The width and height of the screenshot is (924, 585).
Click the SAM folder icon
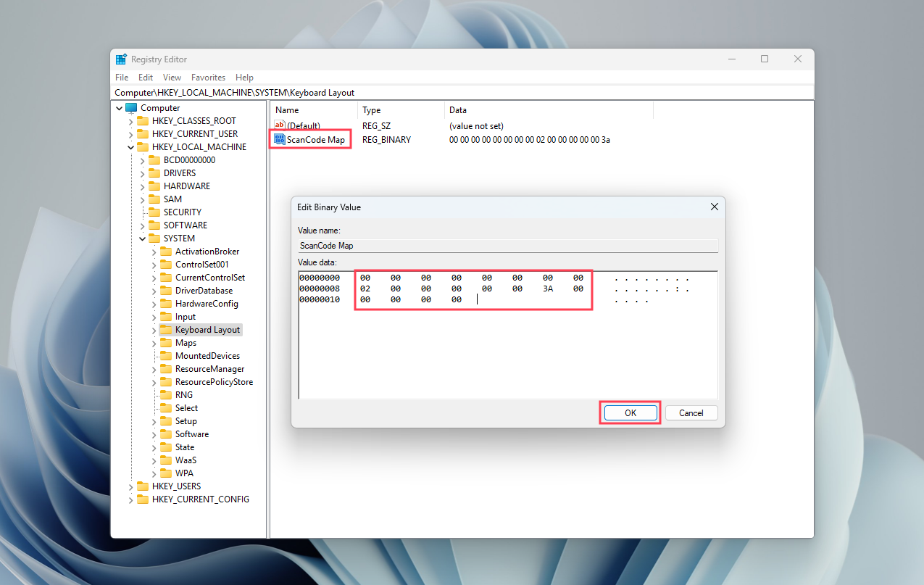click(x=154, y=199)
